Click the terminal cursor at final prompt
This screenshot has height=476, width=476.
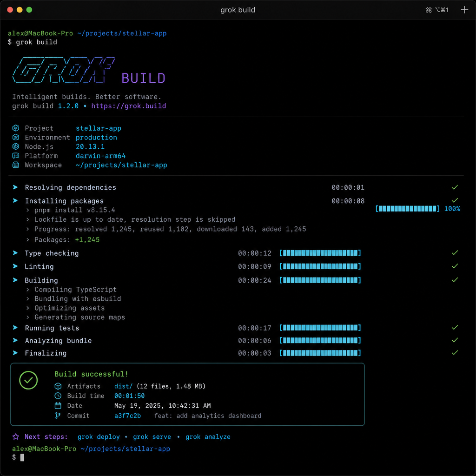click(x=22, y=457)
